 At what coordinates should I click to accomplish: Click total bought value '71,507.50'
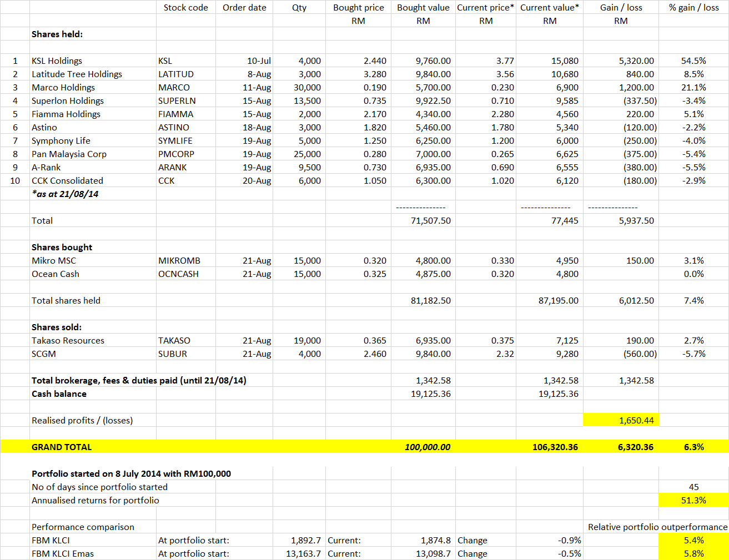[423, 220]
